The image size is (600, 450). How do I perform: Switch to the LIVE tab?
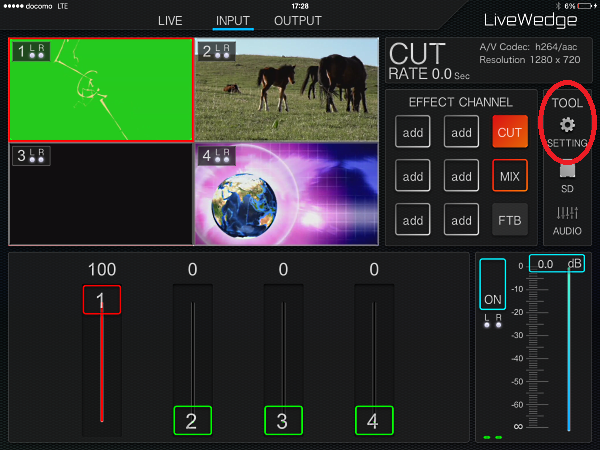pos(170,21)
